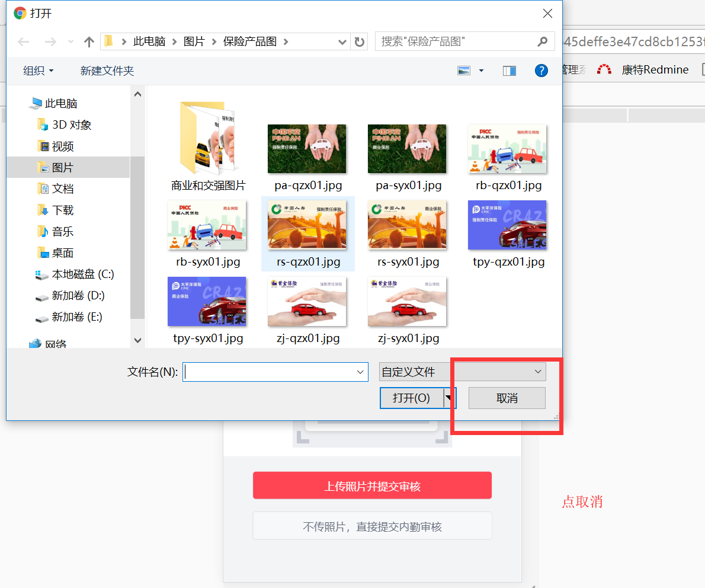The width and height of the screenshot is (705, 588).
Task: Click the 打开(O) button
Action: coord(411,398)
